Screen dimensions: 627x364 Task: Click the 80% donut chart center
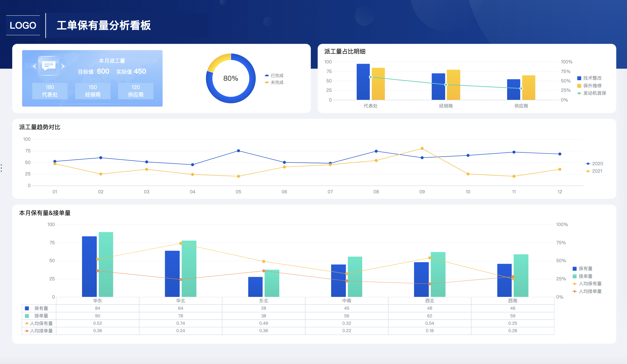pos(231,78)
